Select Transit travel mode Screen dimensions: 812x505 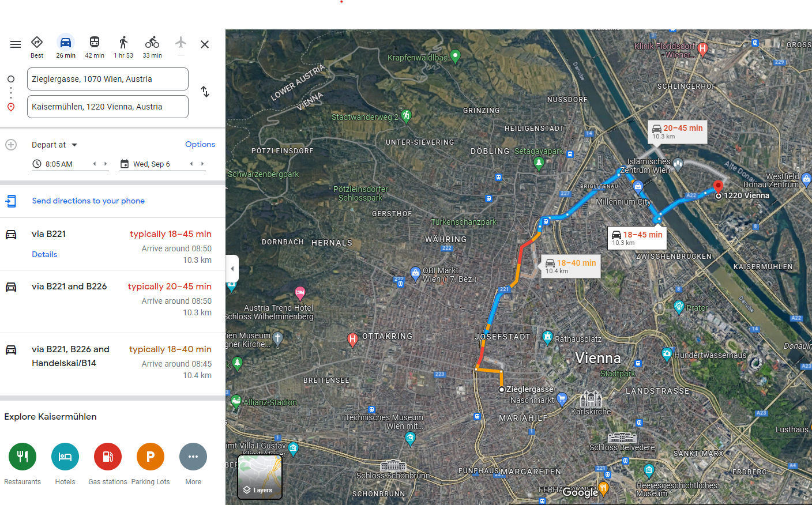click(x=95, y=46)
